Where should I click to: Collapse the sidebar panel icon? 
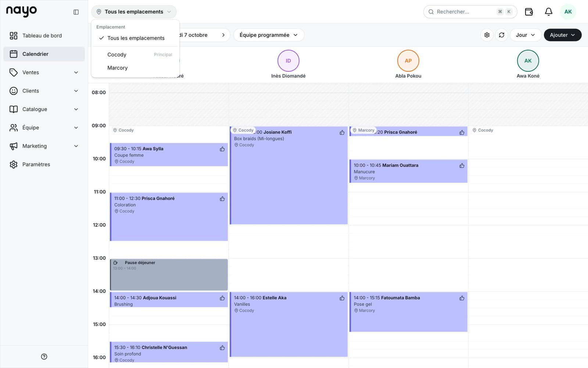pos(76,12)
